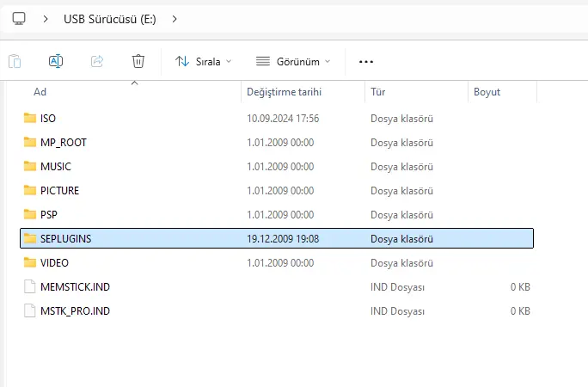Select the VIDEO folder icon
The height and width of the screenshot is (387, 588).
pos(30,262)
